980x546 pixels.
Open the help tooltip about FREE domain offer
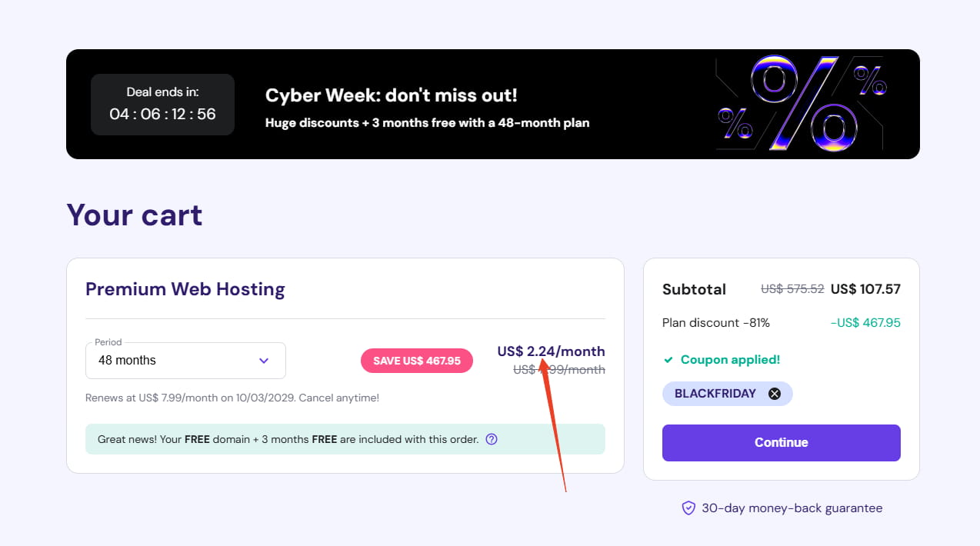491,439
